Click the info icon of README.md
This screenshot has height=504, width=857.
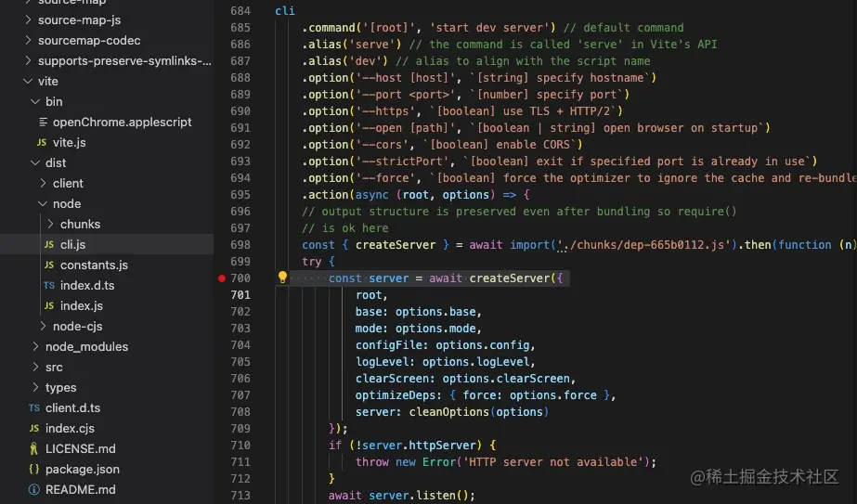point(33,490)
